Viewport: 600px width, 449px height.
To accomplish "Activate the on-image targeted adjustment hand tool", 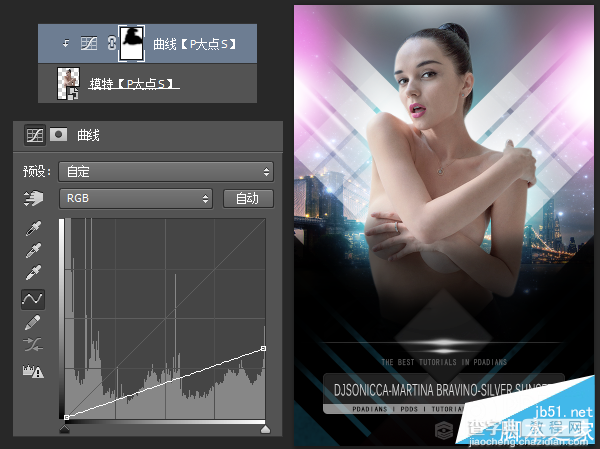I will click(34, 198).
